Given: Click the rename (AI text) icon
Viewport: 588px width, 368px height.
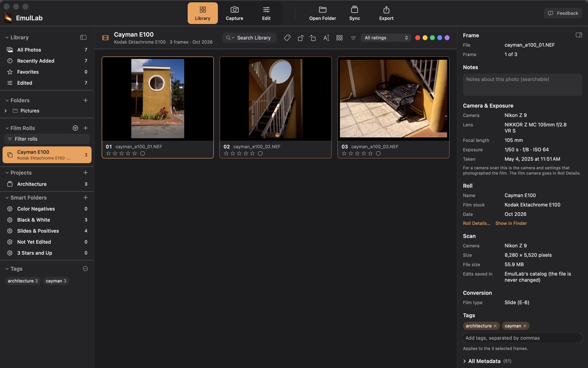Looking at the screenshot, I should click(326, 38).
